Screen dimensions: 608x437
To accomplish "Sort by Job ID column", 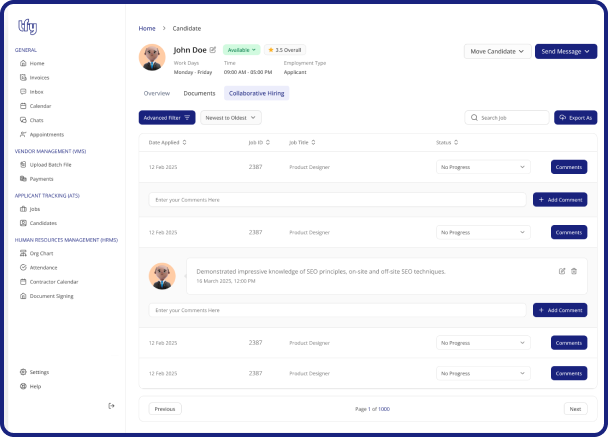I will [259, 142].
